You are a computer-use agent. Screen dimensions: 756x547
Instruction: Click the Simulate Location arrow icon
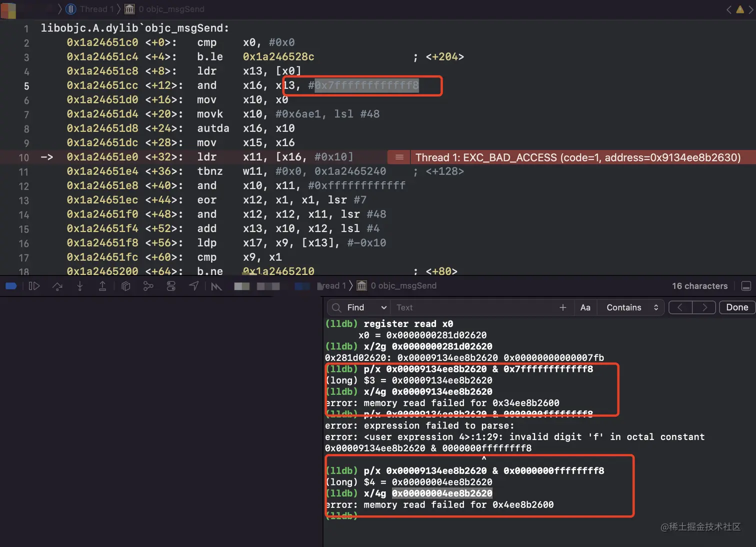[x=194, y=286]
